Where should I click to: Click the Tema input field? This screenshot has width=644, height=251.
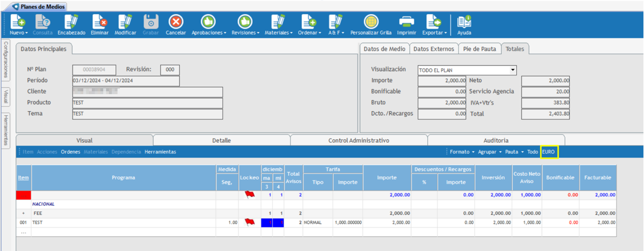(x=147, y=114)
